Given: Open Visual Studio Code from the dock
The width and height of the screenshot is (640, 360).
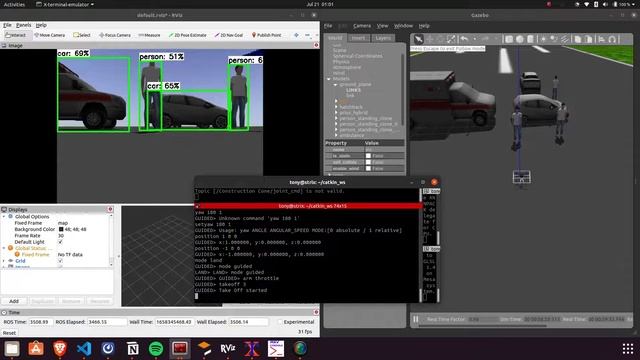Looking at the screenshot, I should pyautogui.click(x=84, y=349).
